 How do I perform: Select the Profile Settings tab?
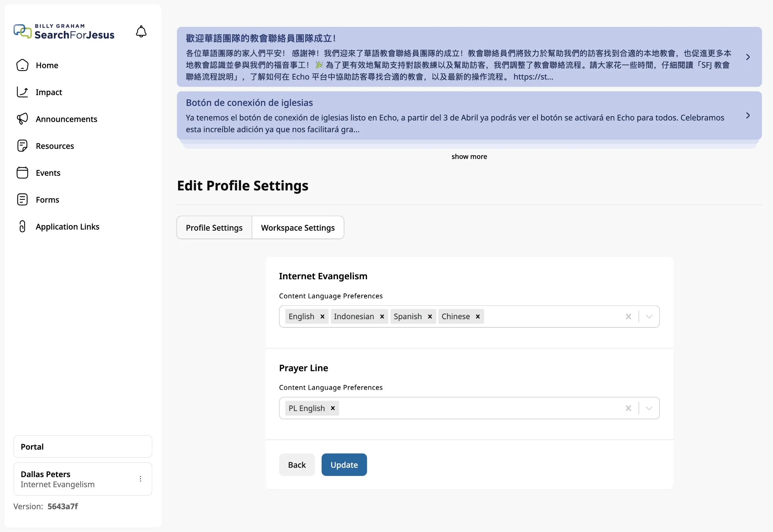(x=214, y=228)
